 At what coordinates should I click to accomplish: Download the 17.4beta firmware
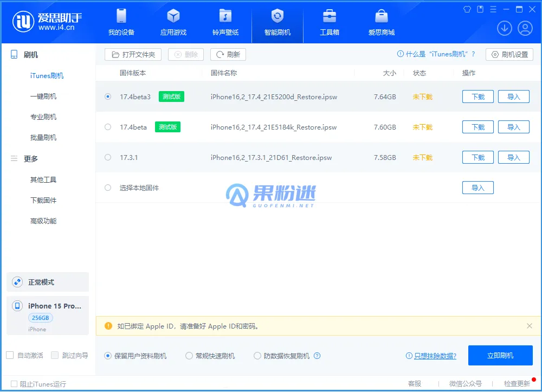pyautogui.click(x=478, y=127)
